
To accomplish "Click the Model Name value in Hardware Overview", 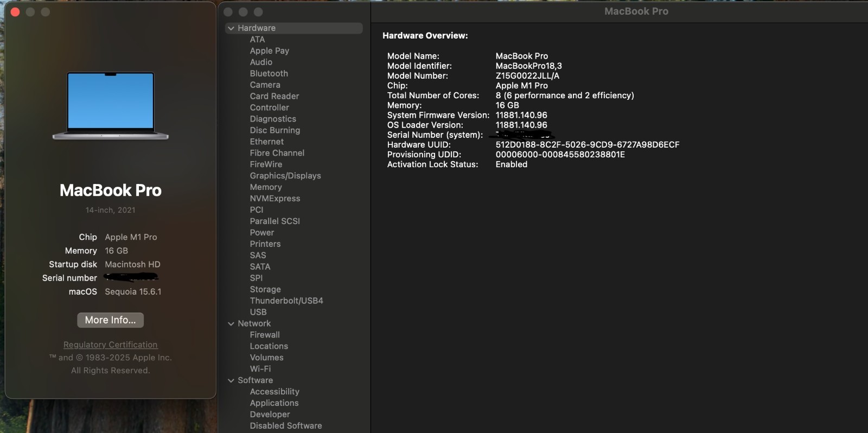I will point(522,56).
